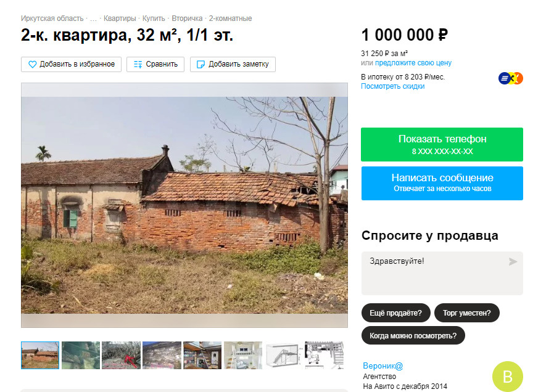Open Квартиры breadcrumb category
554x392 pixels.
tap(120, 18)
